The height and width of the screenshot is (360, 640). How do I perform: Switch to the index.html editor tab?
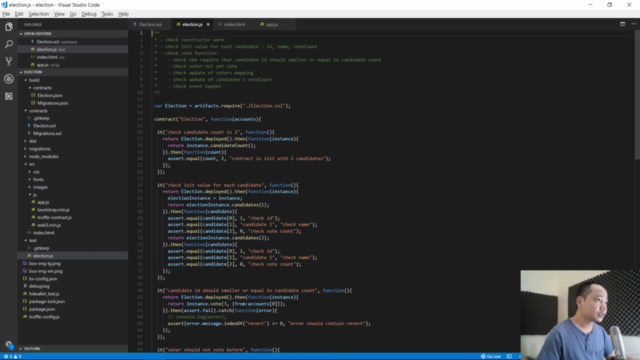pos(234,24)
